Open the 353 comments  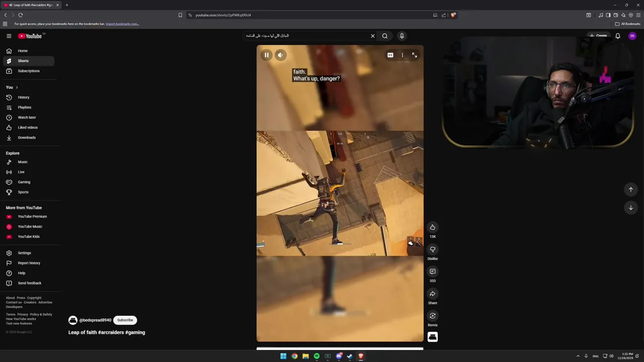433,271
